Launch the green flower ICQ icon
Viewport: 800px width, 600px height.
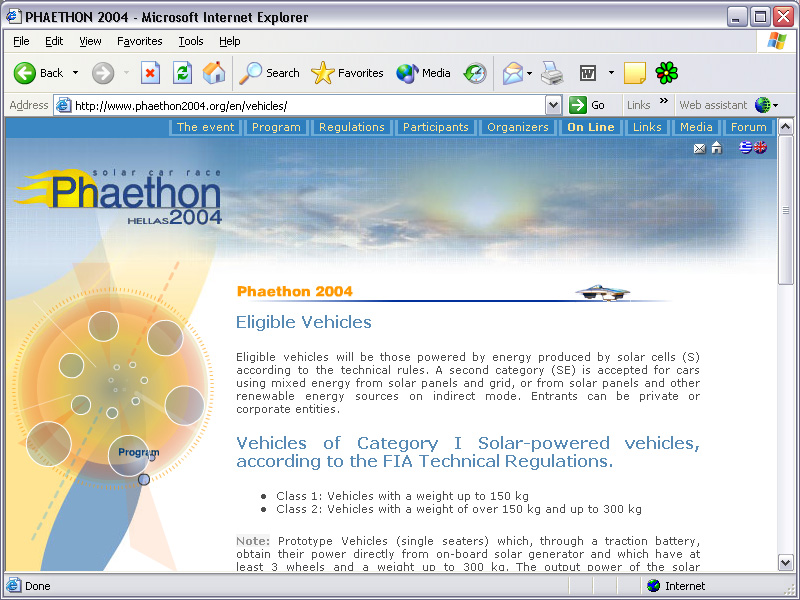coord(666,73)
